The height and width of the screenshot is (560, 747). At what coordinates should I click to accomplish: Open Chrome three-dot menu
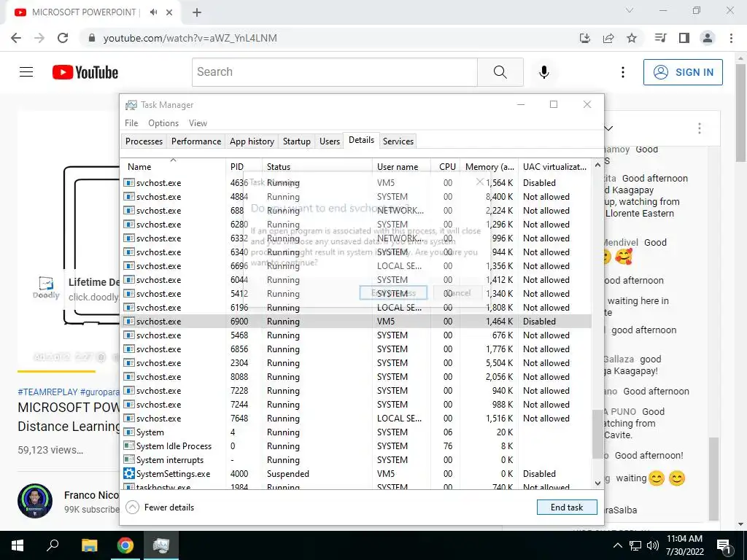coord(731,38)
